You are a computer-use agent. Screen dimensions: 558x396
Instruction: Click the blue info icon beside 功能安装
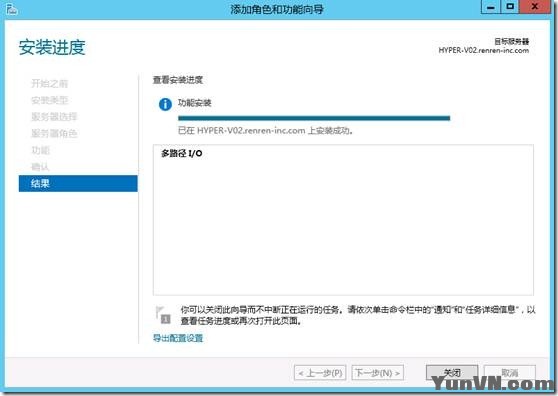click(165, 105)
